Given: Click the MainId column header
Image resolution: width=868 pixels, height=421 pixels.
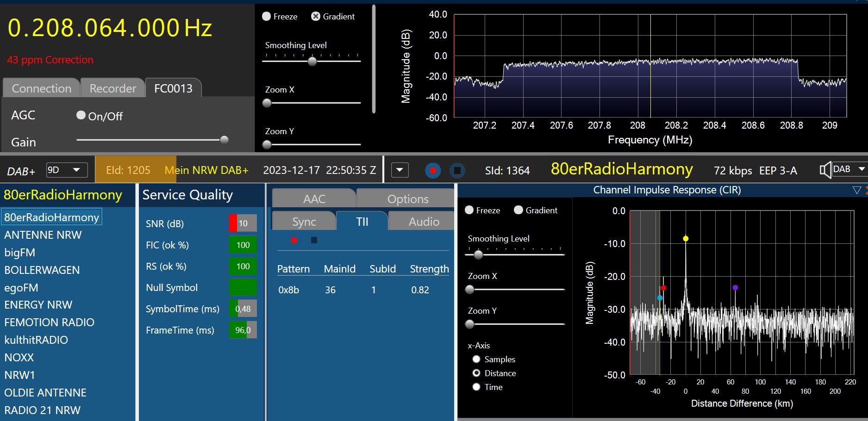Looking at the screenshot, I should click(340, 269).
